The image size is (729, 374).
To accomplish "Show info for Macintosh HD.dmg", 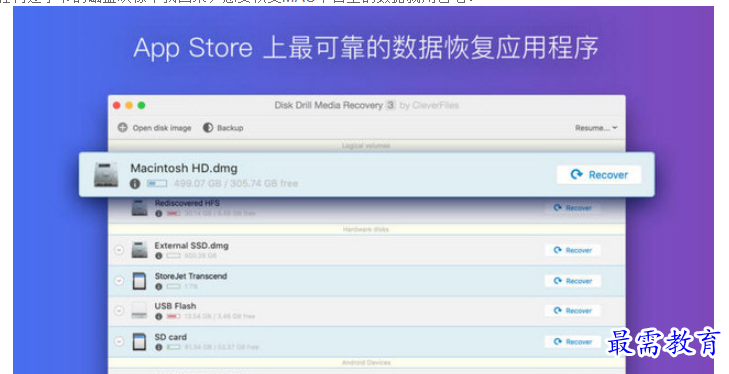I will click(135, 184).
